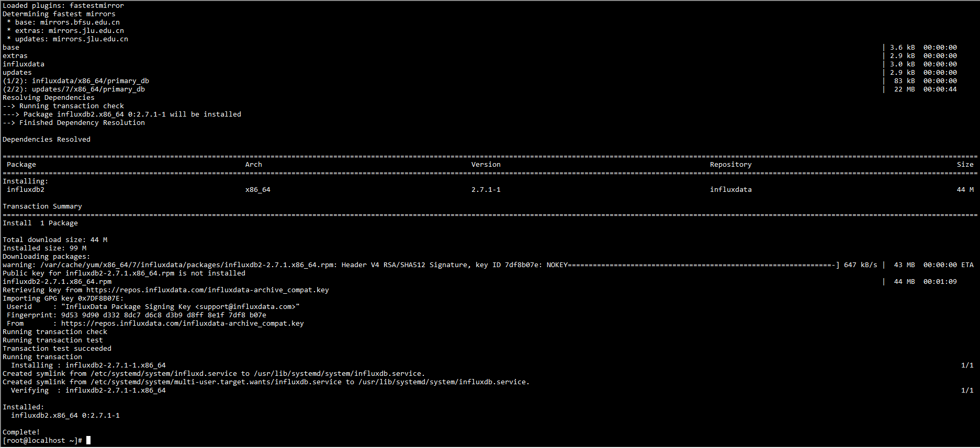Screen dimensions: 980x448
Task: Click the "From" key URL line
Action: [155, 324]
